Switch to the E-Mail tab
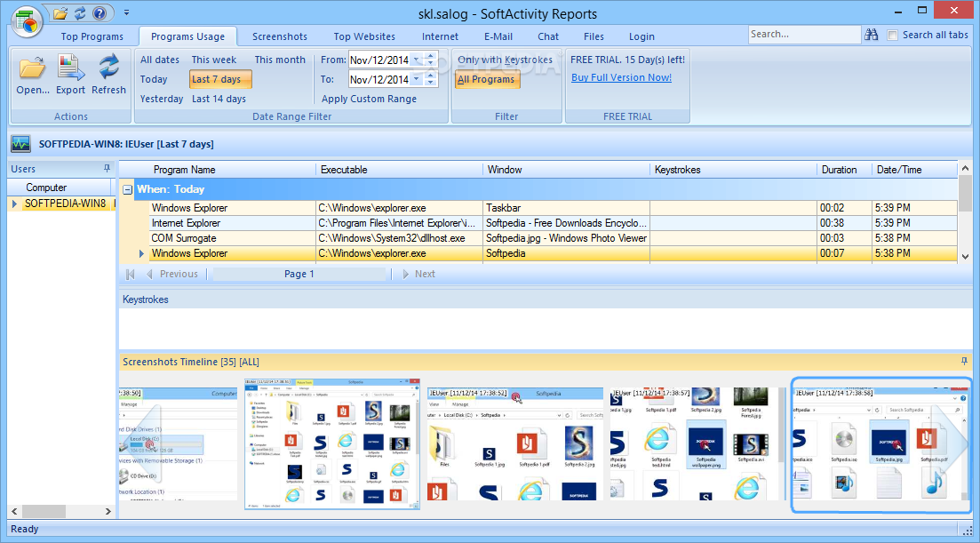The height and width of the screenshot is (543, 980). [x=498, y=36]
